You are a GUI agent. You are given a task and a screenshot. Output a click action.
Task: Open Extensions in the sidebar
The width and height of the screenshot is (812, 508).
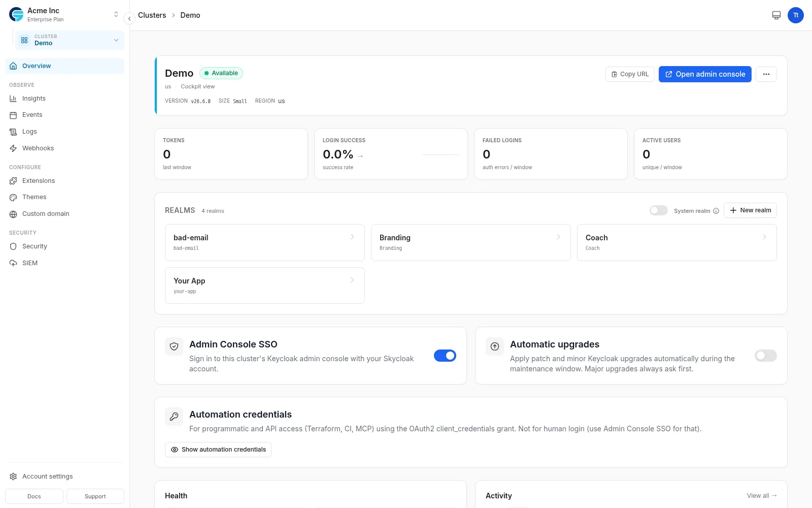tap(64, 181)
